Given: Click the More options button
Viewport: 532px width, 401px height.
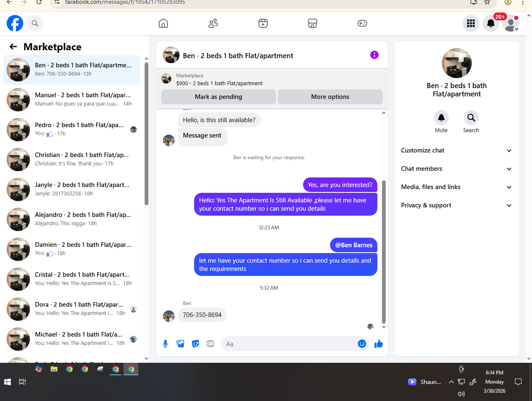Looking at the screenshot, I should [330, 97].
